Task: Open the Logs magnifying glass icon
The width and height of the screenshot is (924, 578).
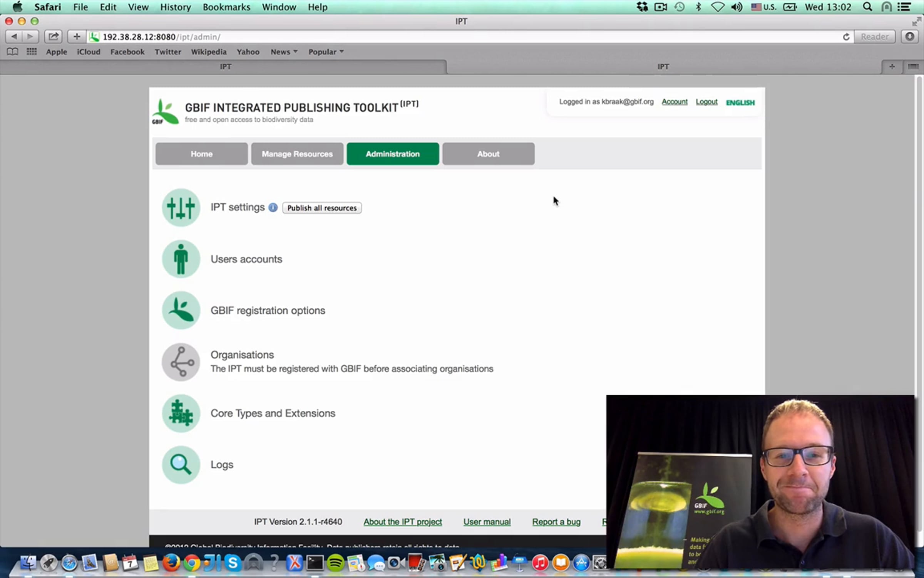Action: (x=181, y=465)
